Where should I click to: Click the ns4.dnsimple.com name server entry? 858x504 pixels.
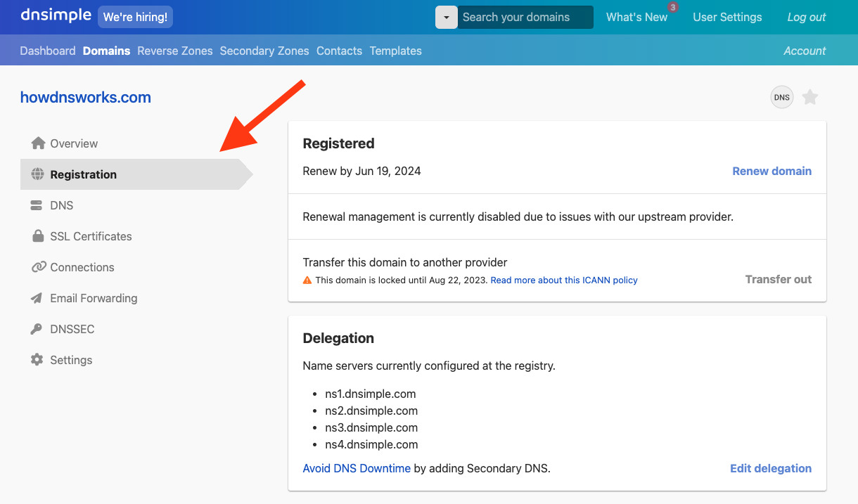coord(371,444)
